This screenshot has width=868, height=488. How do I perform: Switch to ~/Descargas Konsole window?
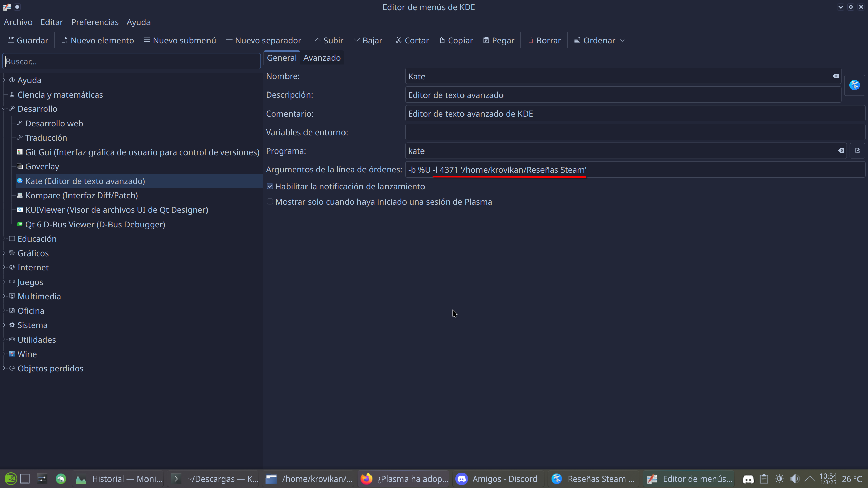pos(214,479)
